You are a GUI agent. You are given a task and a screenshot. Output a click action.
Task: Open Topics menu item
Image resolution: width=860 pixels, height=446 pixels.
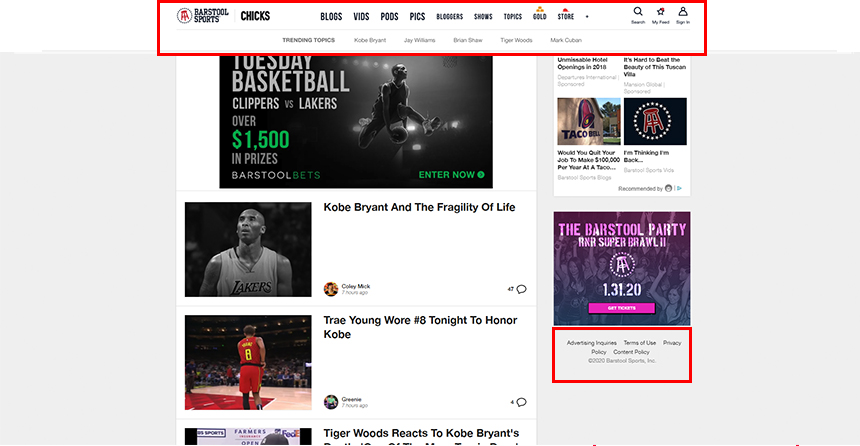[513, 17]
